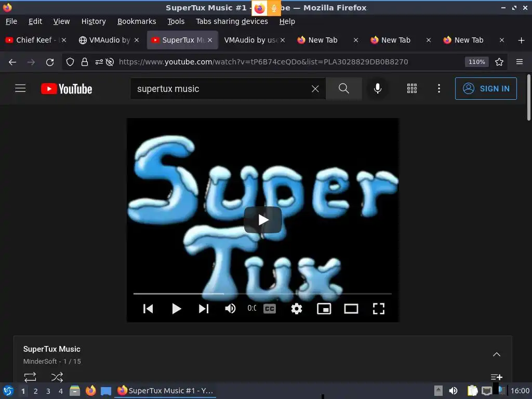Sign in to YouTube
This screenshot has height=399, width=532.
tap(486, 88)
